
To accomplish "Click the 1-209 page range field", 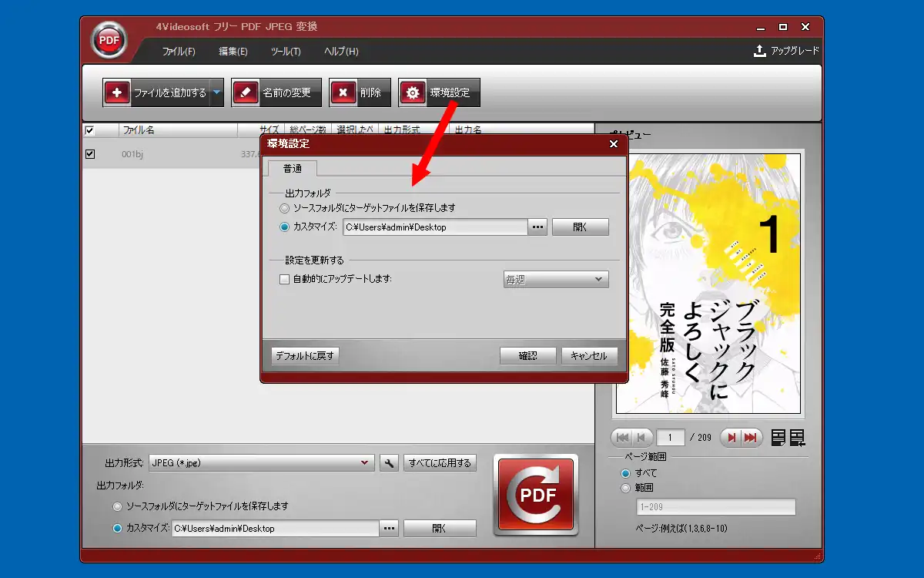I will pyautogui.click(x=715, y=507).
